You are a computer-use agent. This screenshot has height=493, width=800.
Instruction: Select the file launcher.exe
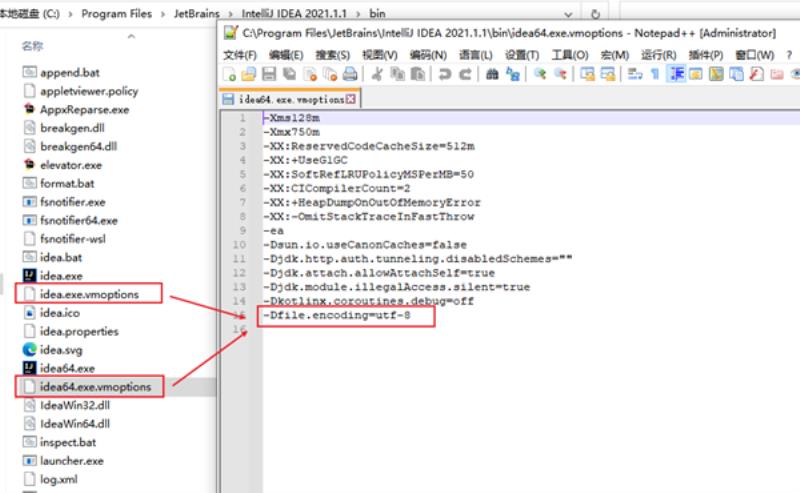(x=72, y=460)
